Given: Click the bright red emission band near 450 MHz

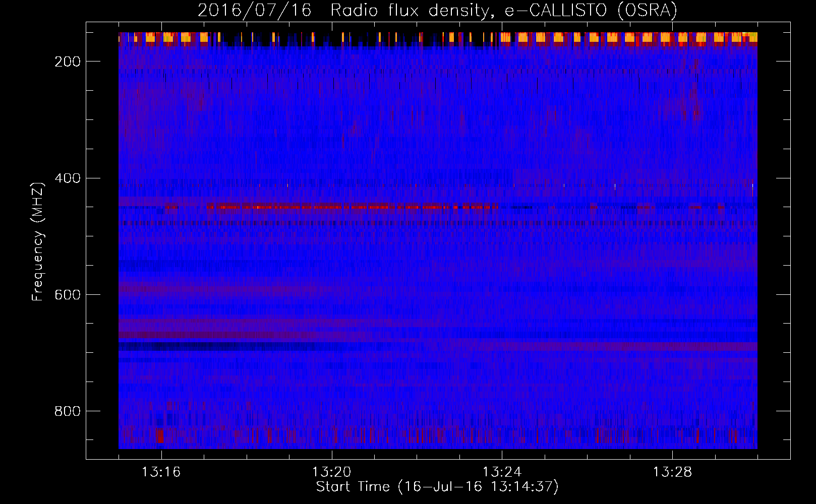Looking at the screenshot, I should click(352, 207).
